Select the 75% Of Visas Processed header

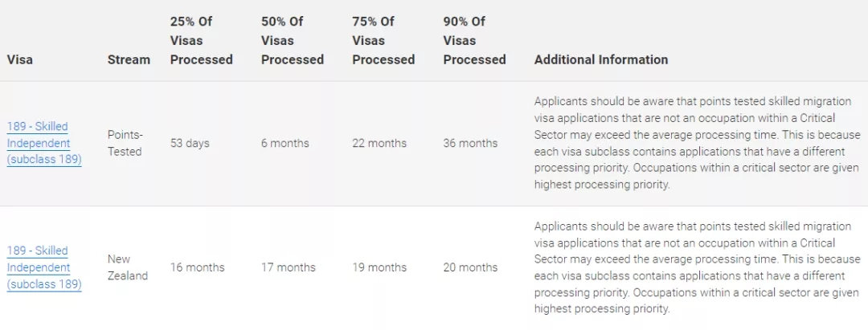[x=383, y=40]
